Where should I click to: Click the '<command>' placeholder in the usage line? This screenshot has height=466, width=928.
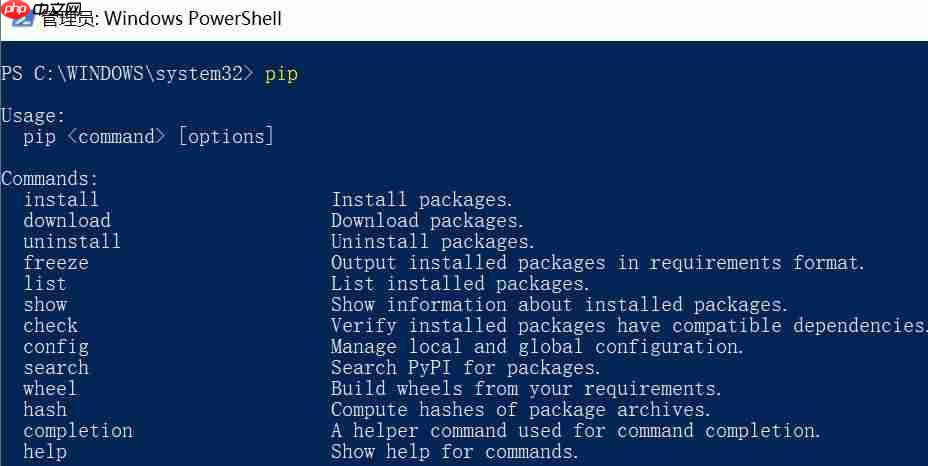click(116, 137)
